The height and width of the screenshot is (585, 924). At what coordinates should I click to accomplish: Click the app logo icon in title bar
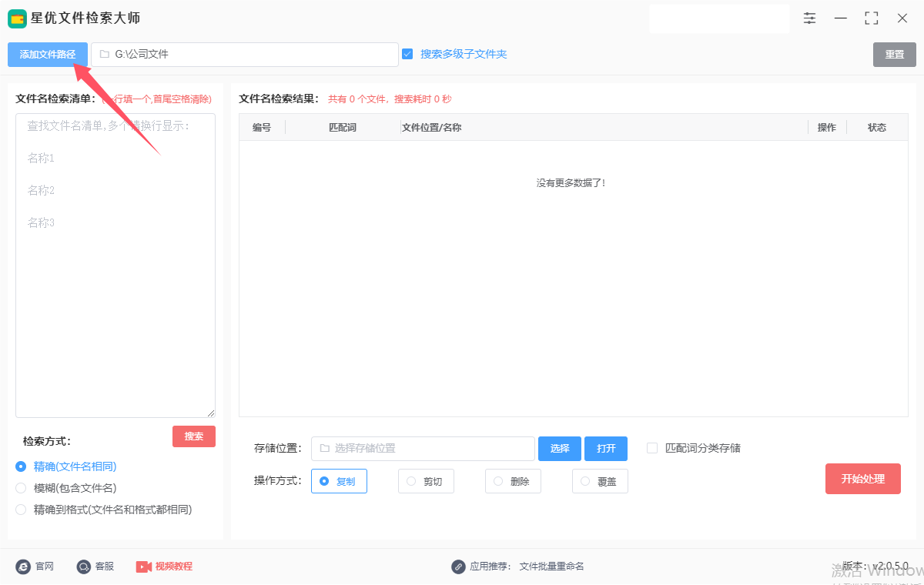point(17,18)
